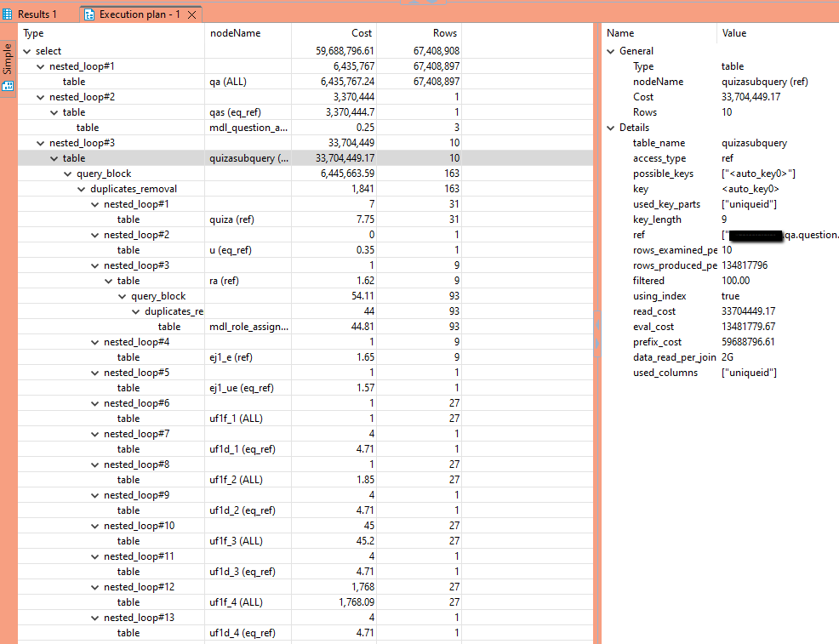Collapse the nested_loop#12 node
Viewport: 839px width, 644px height.
coord(95,587)
